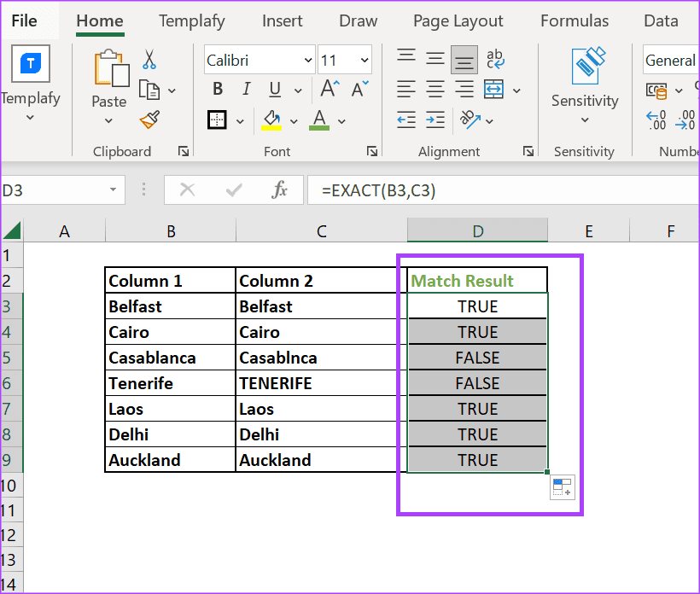Click Merge & Center icon

coord(493,90)
